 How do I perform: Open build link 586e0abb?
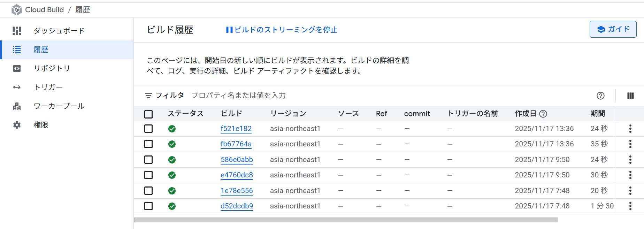click(237, 160)
